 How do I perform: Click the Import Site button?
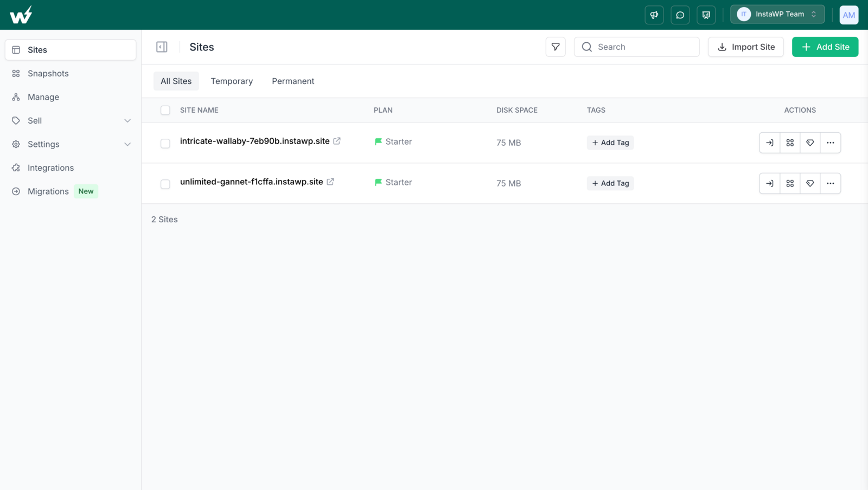click(x=746, y=47)
